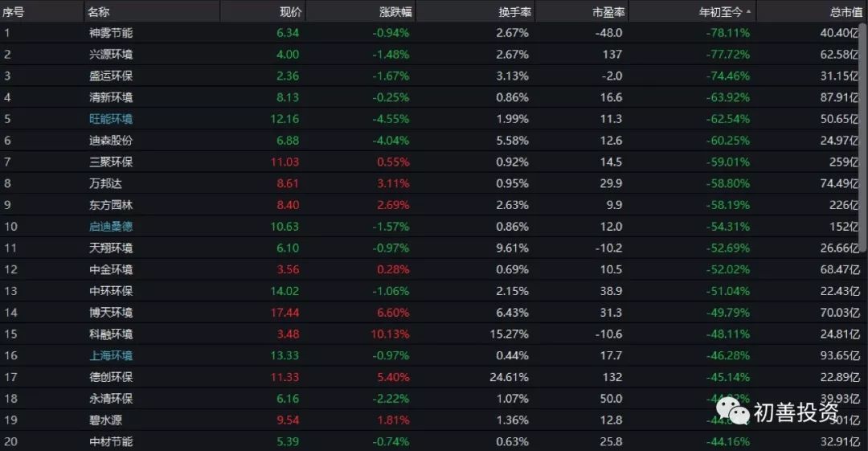
Task: Click the market cap 93.65亿
Action: [x=839, y=355]
